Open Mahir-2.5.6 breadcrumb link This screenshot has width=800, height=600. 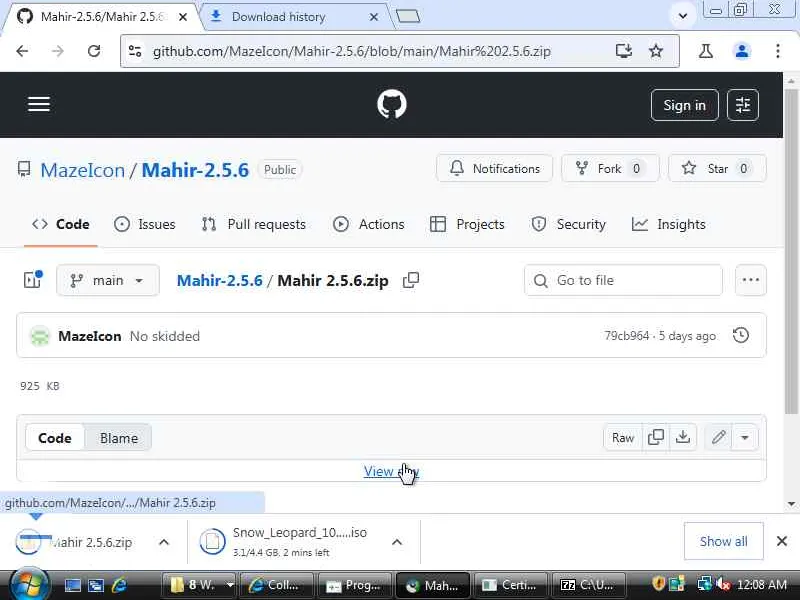(219, 280)
